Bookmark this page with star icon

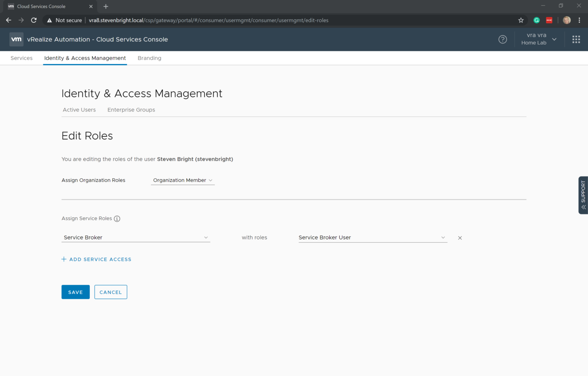521,20
